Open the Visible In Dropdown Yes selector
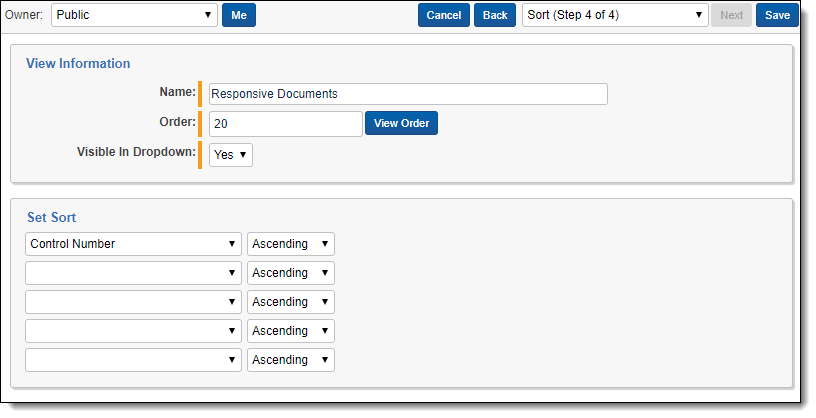Image resolution: width=816 pixels, height=418 pixels. point(230,155)
